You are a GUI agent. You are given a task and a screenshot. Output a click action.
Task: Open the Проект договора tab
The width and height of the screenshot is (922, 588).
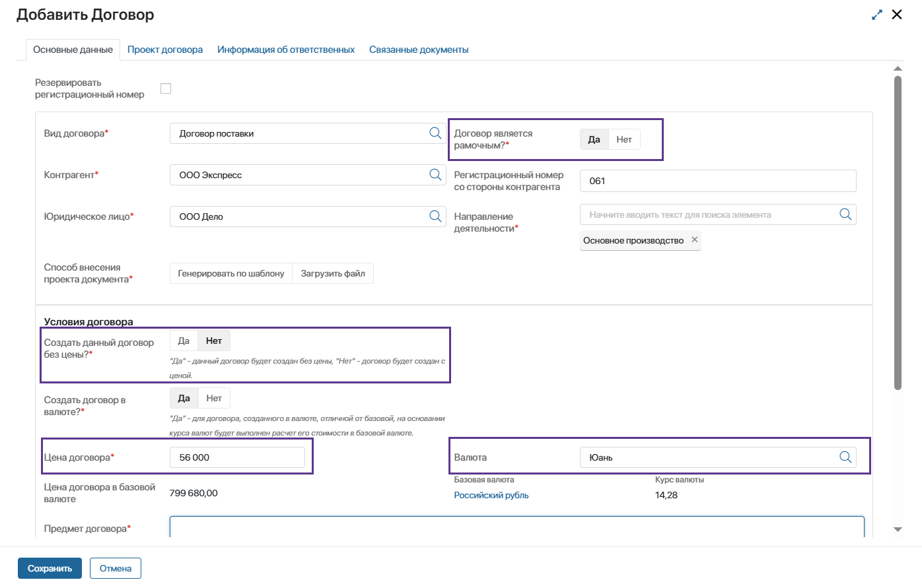tap(165, 49)
